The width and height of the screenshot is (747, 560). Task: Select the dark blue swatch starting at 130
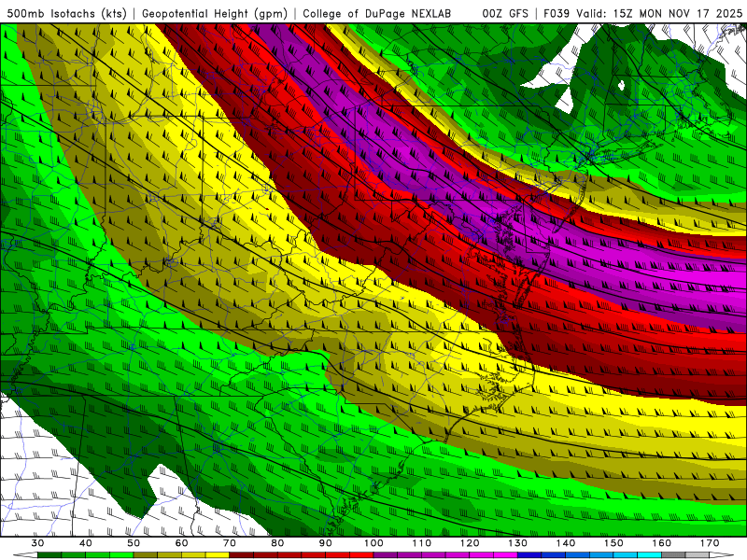coord(529,555)
